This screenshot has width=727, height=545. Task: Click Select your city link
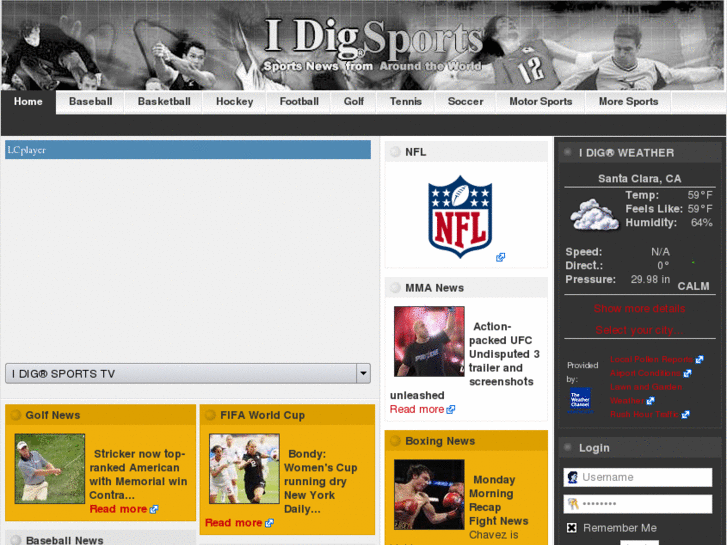(x=639, y=330)
